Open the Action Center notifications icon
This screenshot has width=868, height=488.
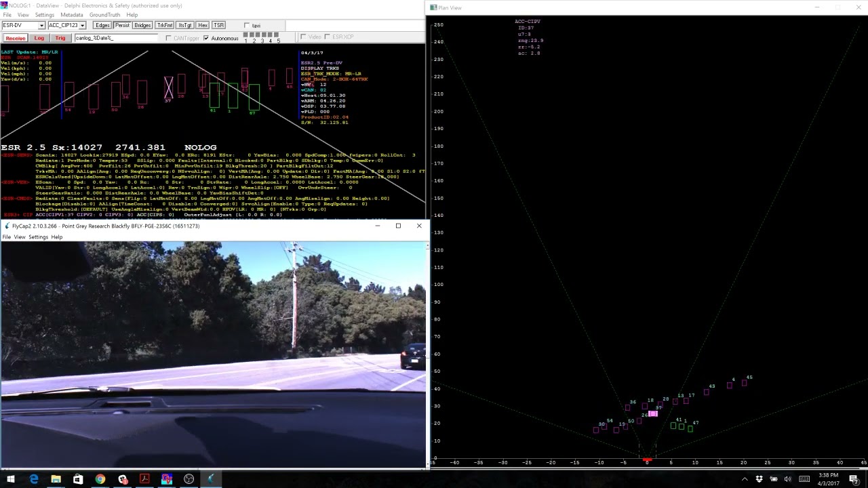854,479
